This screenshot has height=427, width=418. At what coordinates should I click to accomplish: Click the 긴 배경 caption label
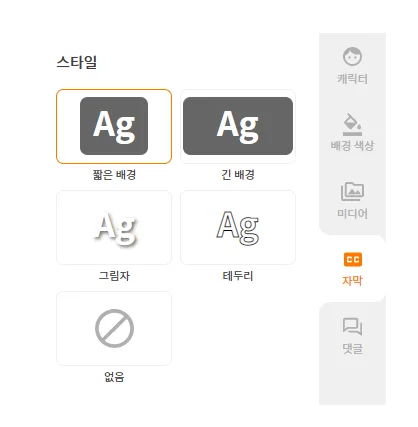238,175
